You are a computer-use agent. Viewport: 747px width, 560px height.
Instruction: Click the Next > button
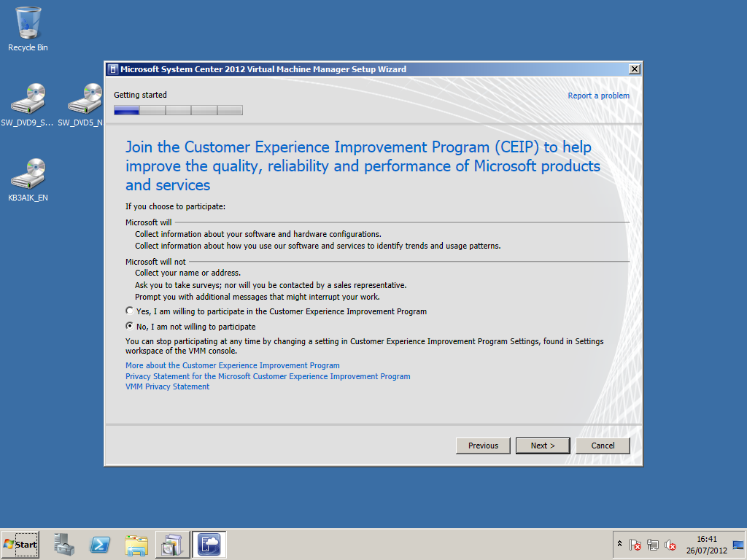pos(543,446)
